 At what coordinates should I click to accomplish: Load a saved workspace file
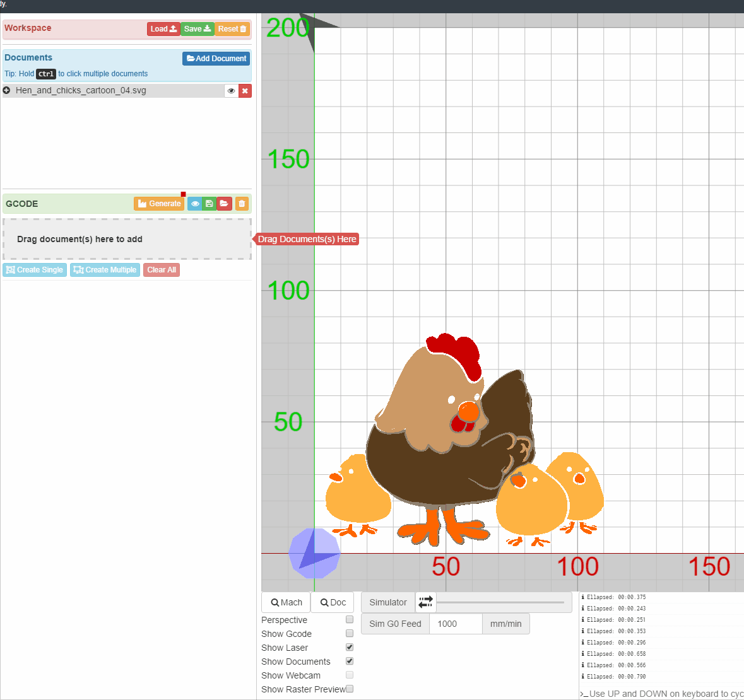pos(163,29)
